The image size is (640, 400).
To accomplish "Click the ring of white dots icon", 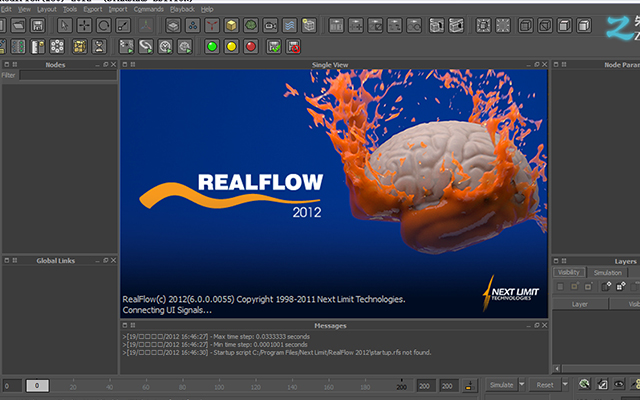I will pos(57,47).
